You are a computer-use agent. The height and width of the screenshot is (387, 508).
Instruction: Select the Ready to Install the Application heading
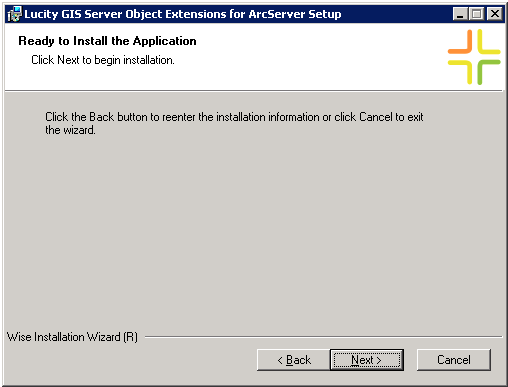tap(107, 41)
